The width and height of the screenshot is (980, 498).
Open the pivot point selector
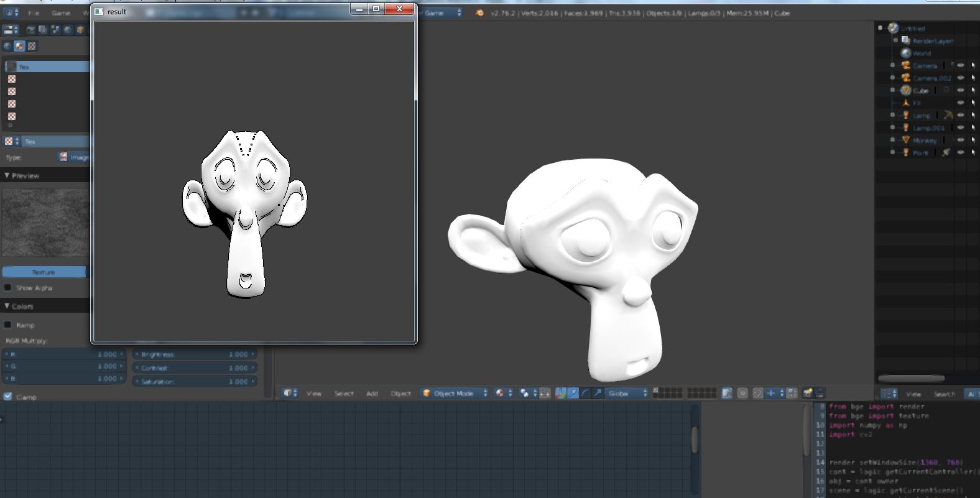529,393
